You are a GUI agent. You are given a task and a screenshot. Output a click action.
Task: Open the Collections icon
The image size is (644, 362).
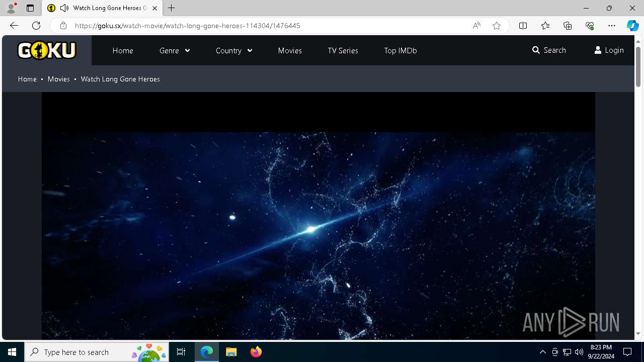568,26
